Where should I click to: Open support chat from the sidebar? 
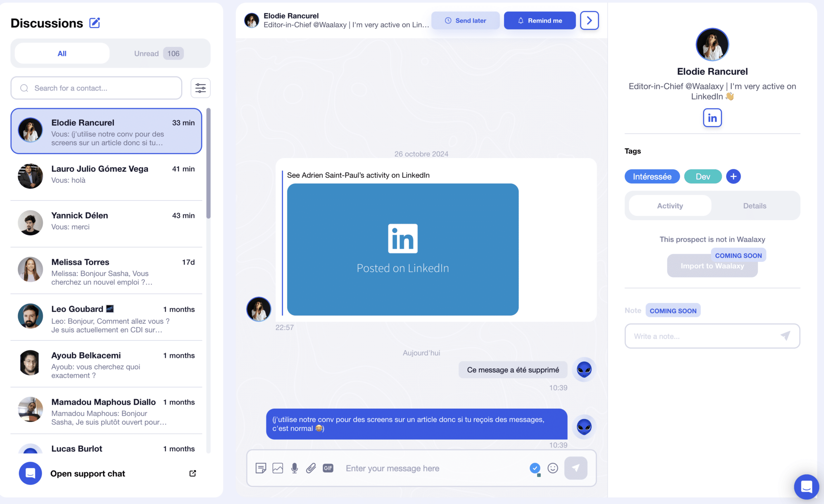(87, 473)
